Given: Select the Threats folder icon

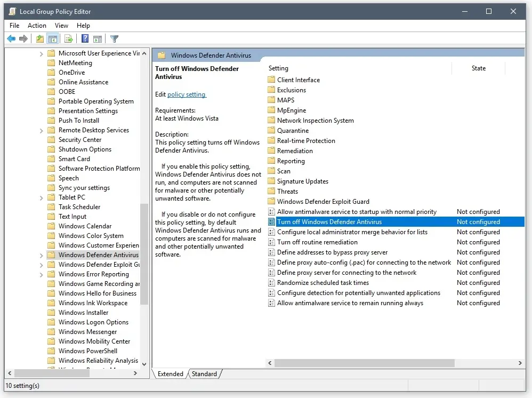Looking at the screenshot, I should (x=271, y=192).
